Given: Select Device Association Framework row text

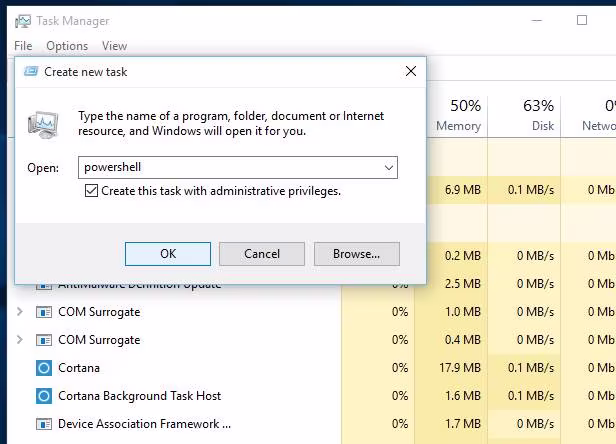Looking at the screenshot, I should coord(145,424).
